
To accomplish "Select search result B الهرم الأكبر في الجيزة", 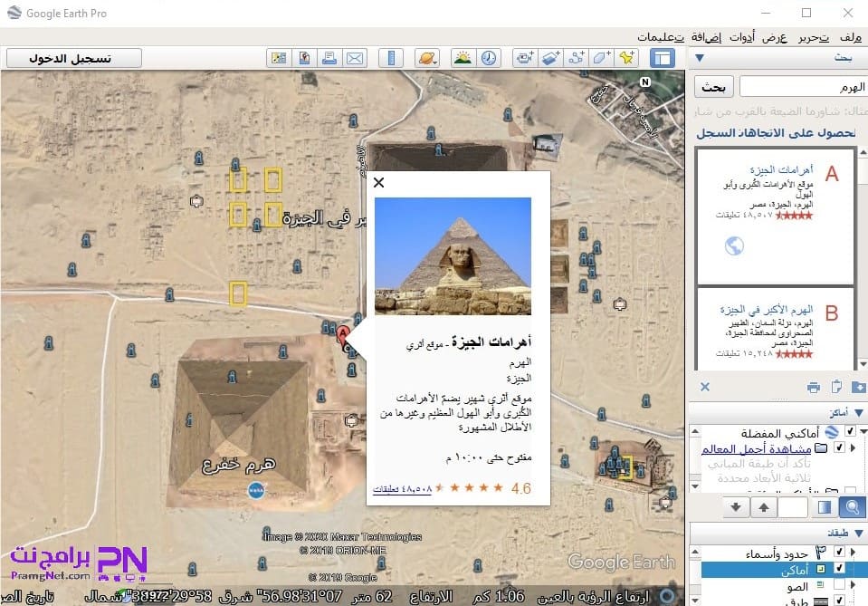I will point(776,330).
